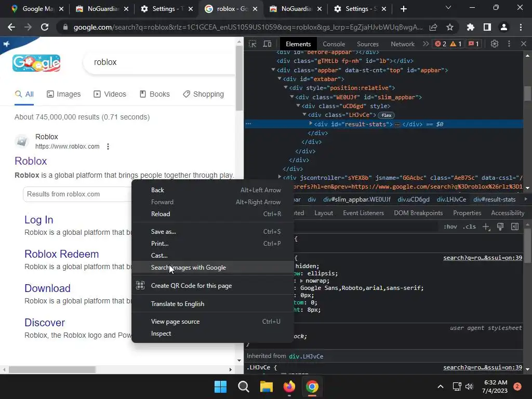Click the flex badge on LHJvCe
This screenshot has width=532, height=399.
[386, 115]
